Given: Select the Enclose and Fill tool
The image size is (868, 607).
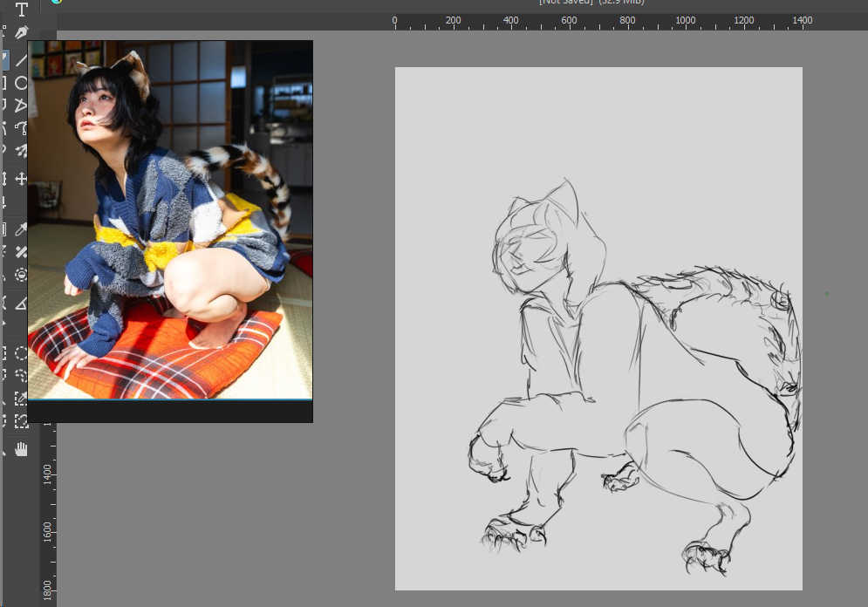Looking at the screenshot, I should 21,275.
